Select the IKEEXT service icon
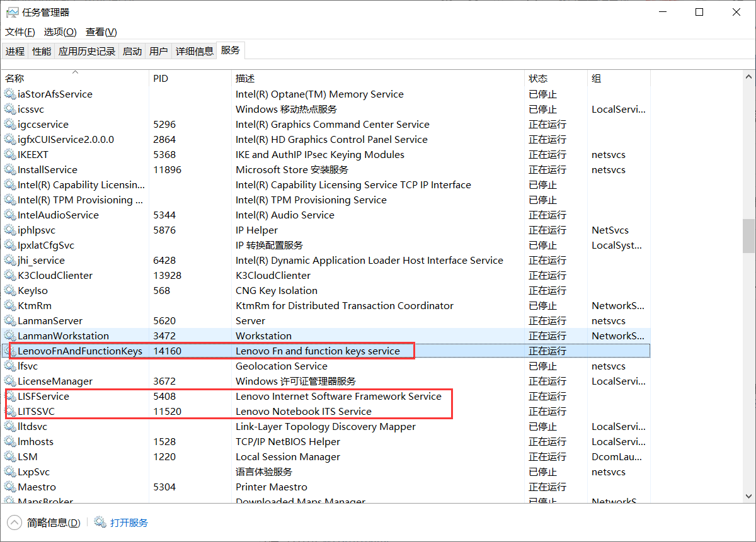 click(10, 155)
